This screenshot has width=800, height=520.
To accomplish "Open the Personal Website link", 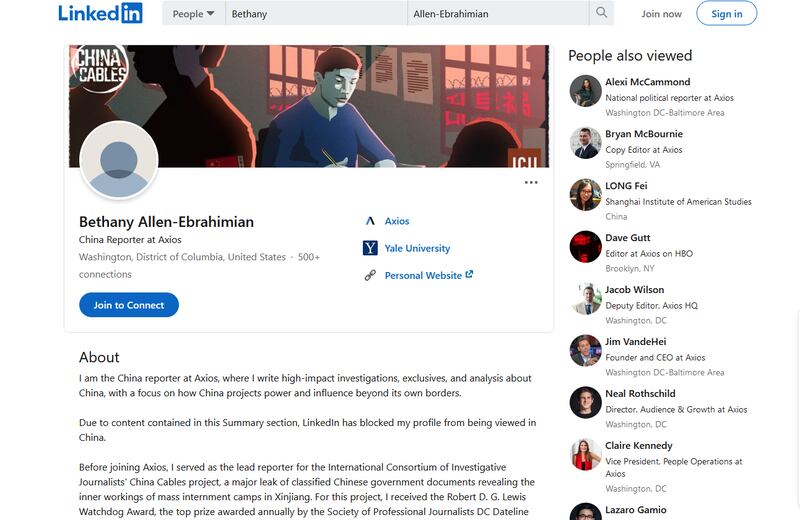I will (x=423, y=276).
